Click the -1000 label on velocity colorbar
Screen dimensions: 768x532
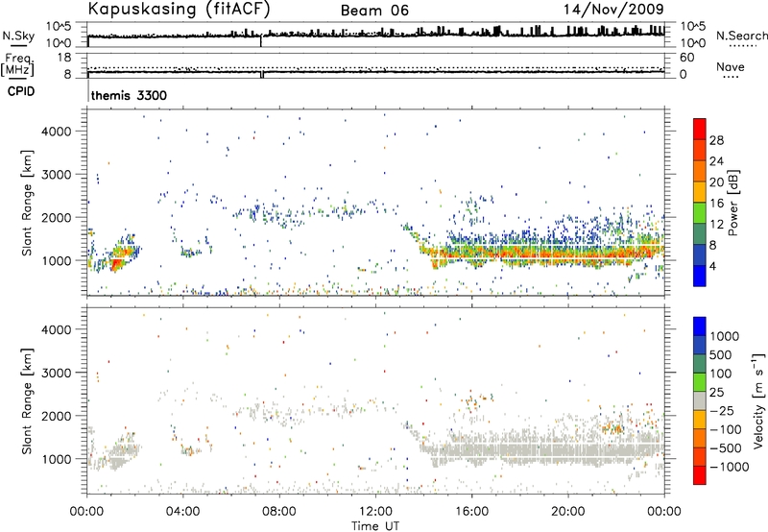tap(729, 467)
